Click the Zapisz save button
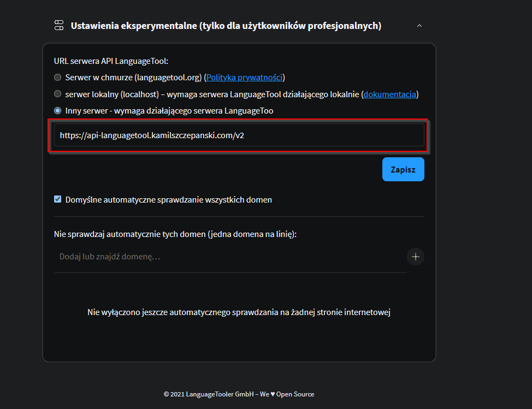532x409 pixels. [x=403, y=169]
